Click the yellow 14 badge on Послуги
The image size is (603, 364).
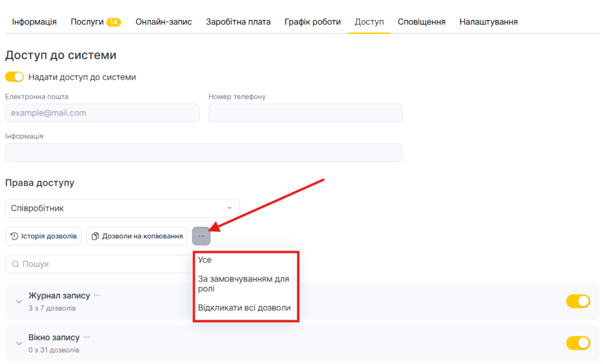(x=114, y=22)
